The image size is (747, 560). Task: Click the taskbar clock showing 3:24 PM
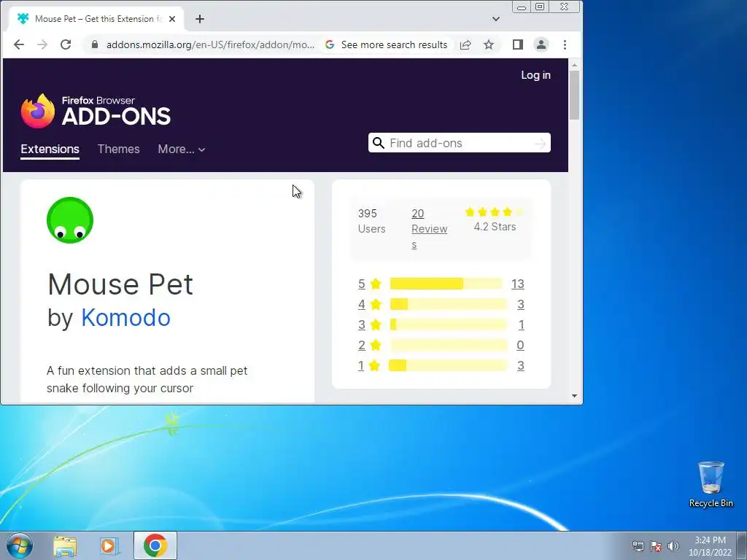[710, 546]
